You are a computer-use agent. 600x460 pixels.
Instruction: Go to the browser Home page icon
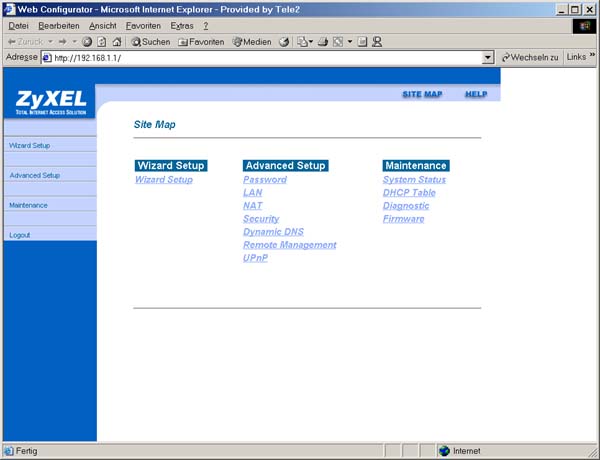(x=117, y=42)
